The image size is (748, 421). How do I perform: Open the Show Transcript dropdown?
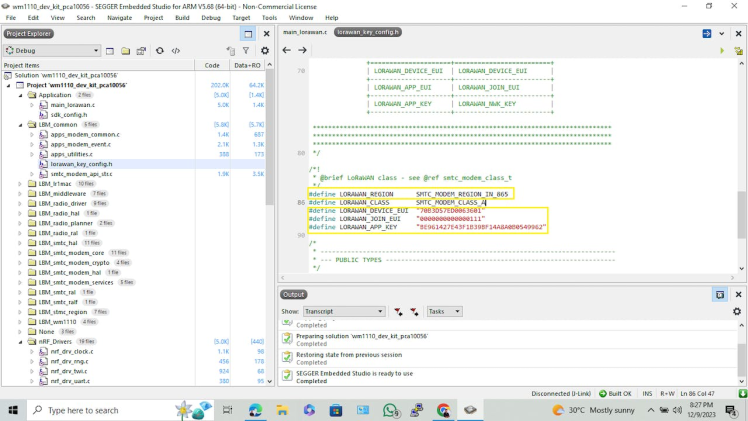click(345, 311)
